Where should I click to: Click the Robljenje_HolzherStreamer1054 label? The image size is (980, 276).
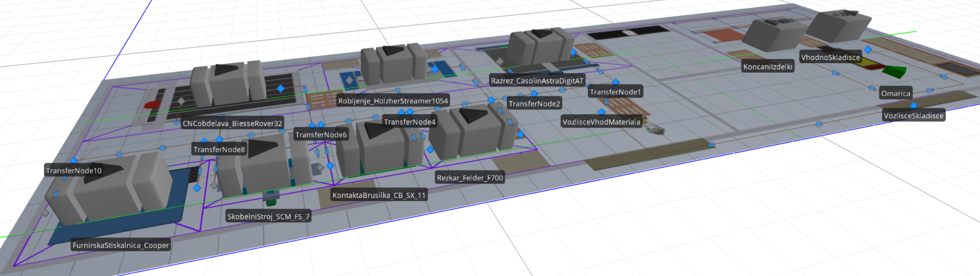tap(393, 101)
